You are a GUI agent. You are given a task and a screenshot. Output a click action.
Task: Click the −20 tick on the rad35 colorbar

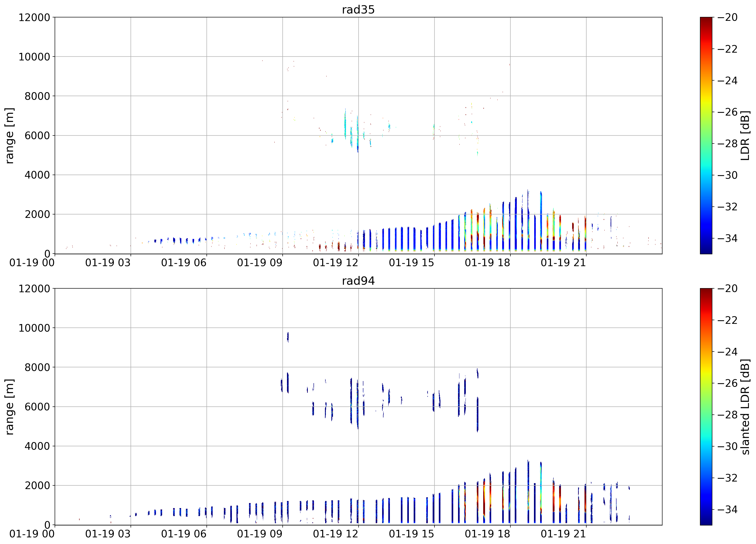pyautogui.click(x=727, y=17)
